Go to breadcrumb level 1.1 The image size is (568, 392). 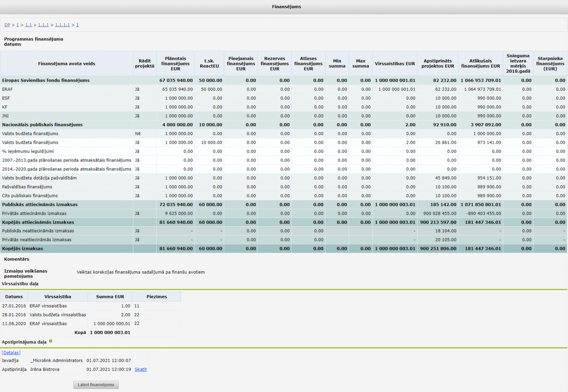28,25
